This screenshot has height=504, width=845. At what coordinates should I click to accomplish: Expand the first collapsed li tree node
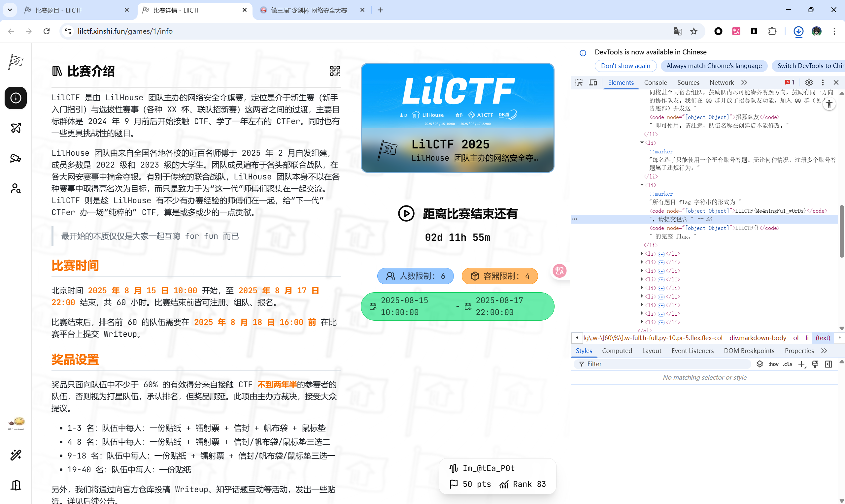click(642, 253)
